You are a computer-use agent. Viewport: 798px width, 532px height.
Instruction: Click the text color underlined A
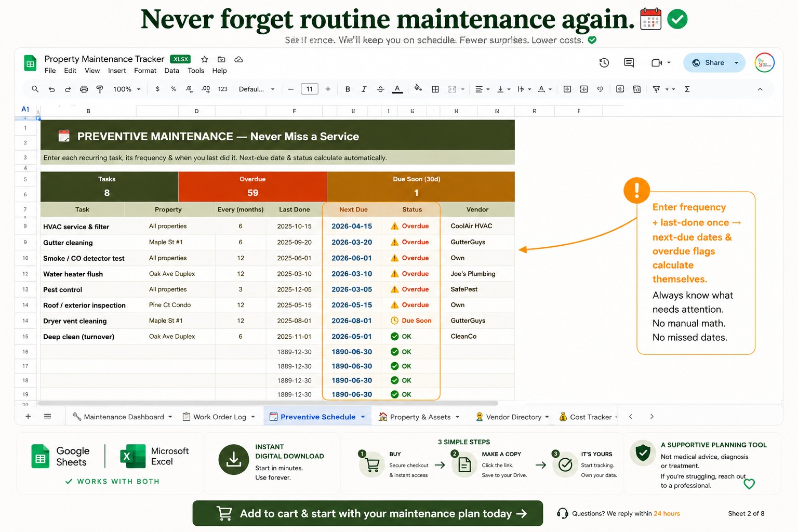(397, 89)
